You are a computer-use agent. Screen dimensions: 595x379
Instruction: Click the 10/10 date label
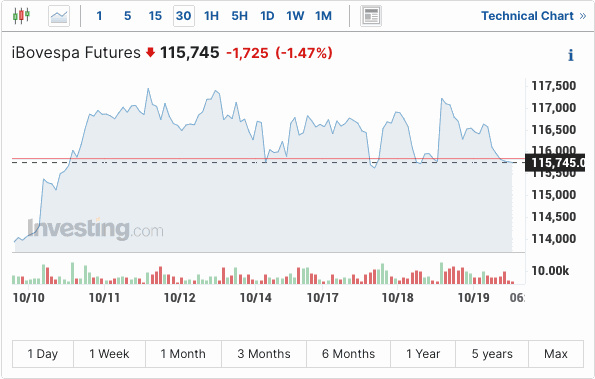[28, 298]
